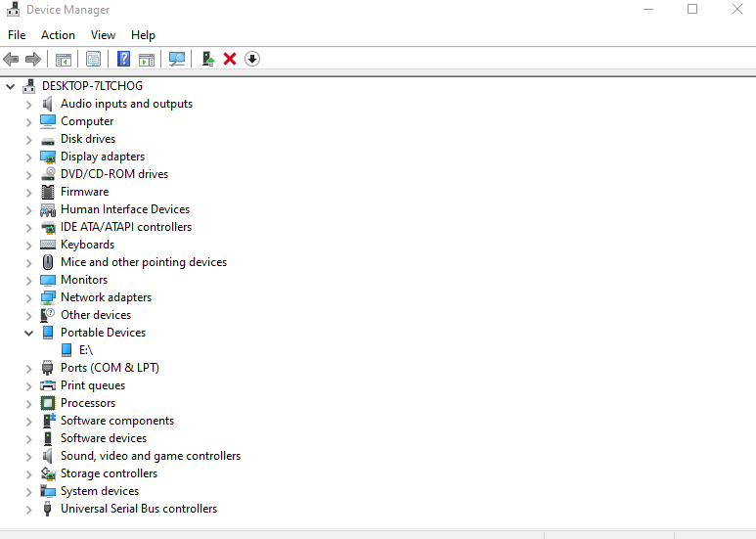Expand the Software devices category
The width and height of the screenshot is (756, 539).
pos(29,439)
